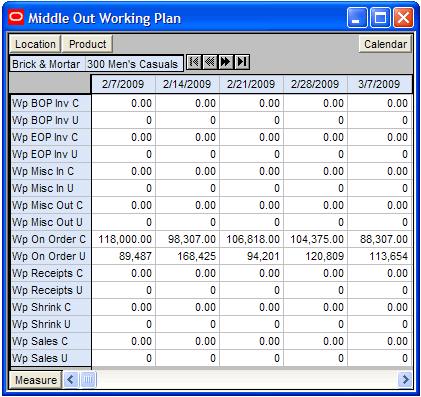
Task: Select the Wp Misc Out C row label
Action: tap(51, 205)
